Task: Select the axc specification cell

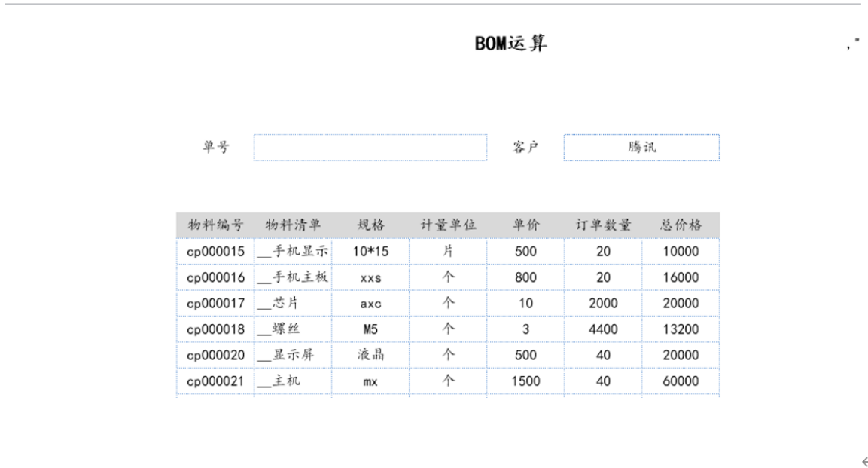Action: (370, 304)
